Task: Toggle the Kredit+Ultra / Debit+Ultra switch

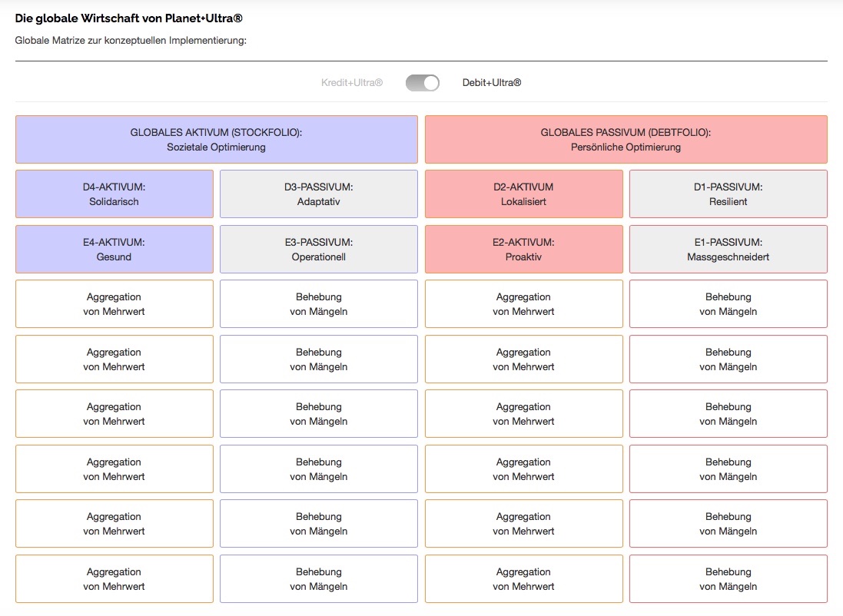Action: point(423,83)
